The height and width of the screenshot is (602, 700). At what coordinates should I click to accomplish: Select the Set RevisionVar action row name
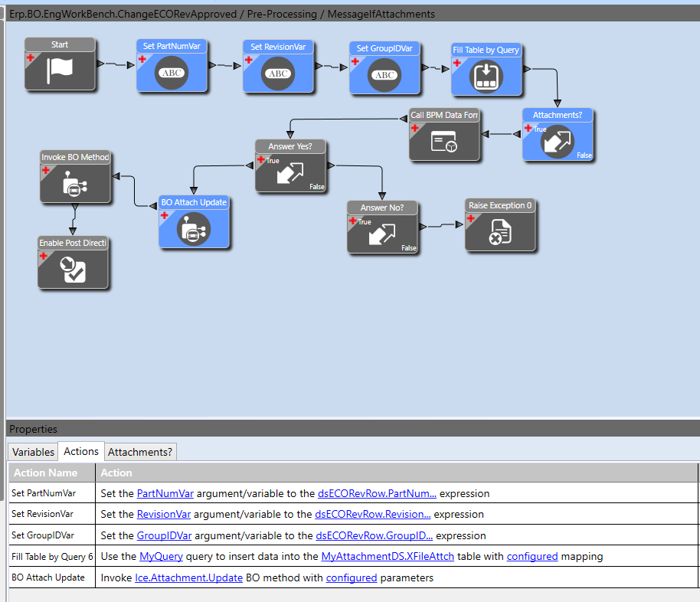(42, 514)
